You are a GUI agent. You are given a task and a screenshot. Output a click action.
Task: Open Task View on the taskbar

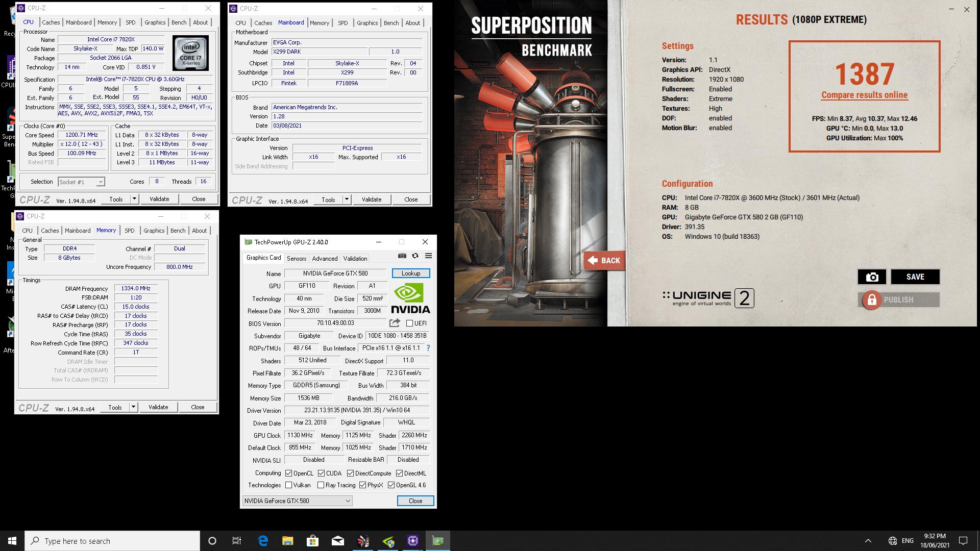pyautogui.click(x=237, y=541)
